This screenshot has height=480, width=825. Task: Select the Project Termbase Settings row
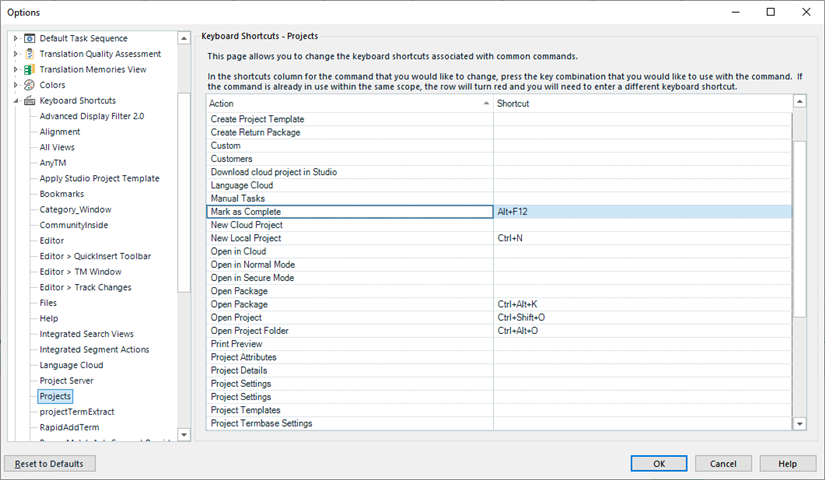coord(499,423)
